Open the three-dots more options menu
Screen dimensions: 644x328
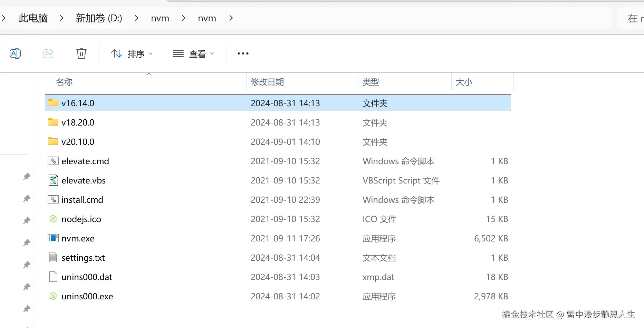tap(243, 53)
